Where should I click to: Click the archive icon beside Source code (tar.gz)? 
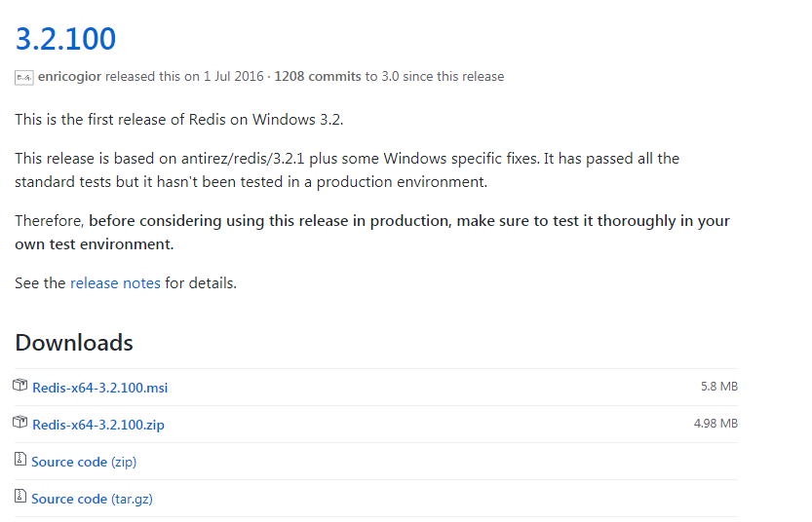point(20,497)
